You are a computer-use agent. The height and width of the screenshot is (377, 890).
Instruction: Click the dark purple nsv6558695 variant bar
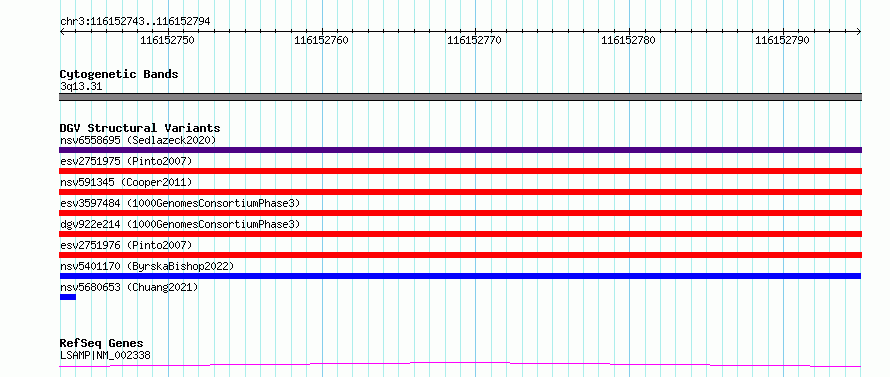click(460, 150)
